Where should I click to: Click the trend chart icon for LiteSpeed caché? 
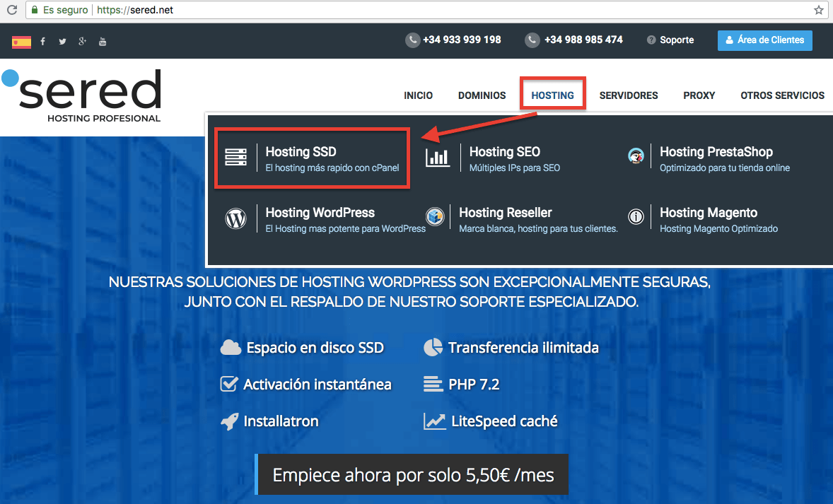[435, 421]
